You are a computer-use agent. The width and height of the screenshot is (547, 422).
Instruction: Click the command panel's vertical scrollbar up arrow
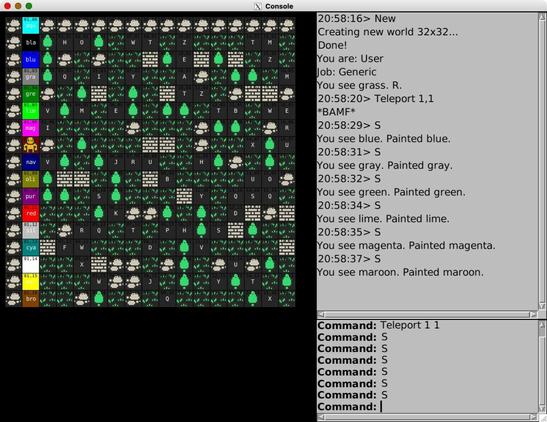tap(542, 324)
